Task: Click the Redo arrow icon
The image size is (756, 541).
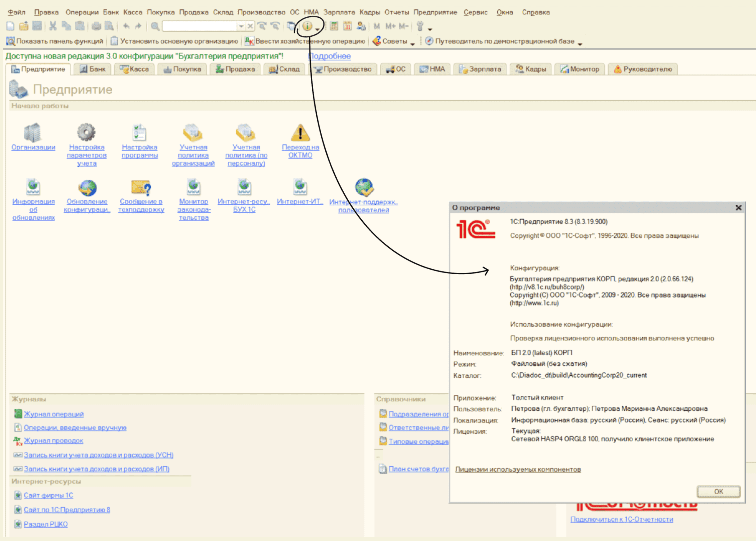Action: pyautogui.click(x=138, y=26)
